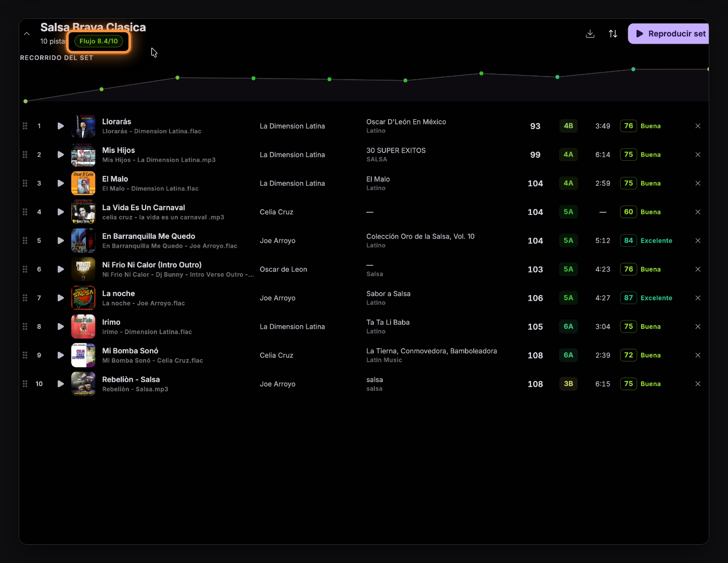The height and width of the screenshot is (563, 728).
Task: Click the drag handle for La noche
Action: click(25, 298)
